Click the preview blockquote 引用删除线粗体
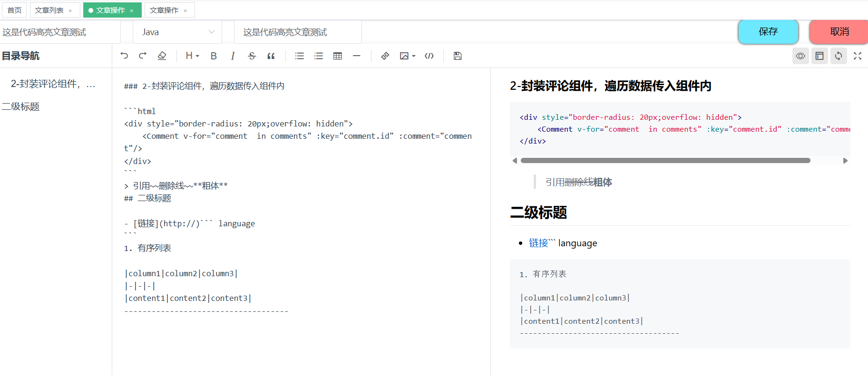This screenshot has height=386, width=868. (x=578, y=182)
